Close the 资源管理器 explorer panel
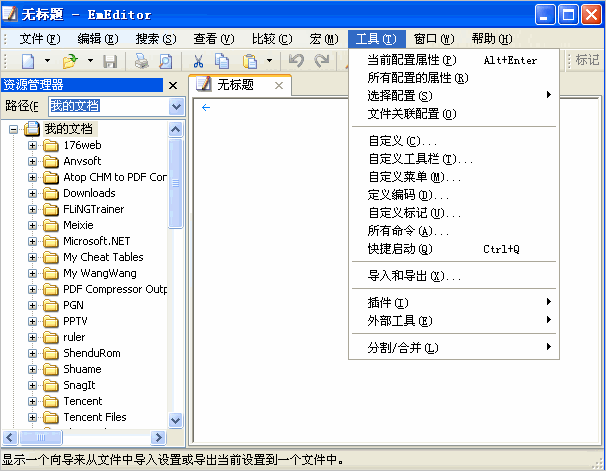 click(173, 85)
